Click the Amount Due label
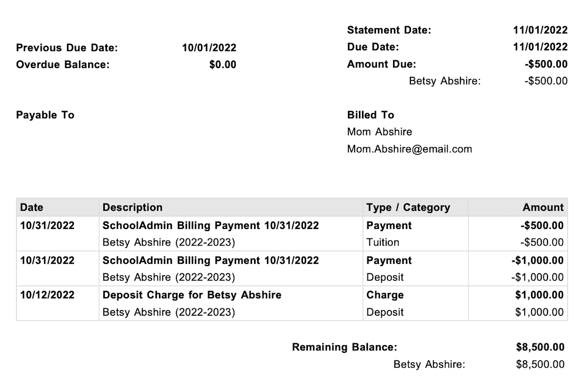581x392 pixels. click(x=381, y=64)
